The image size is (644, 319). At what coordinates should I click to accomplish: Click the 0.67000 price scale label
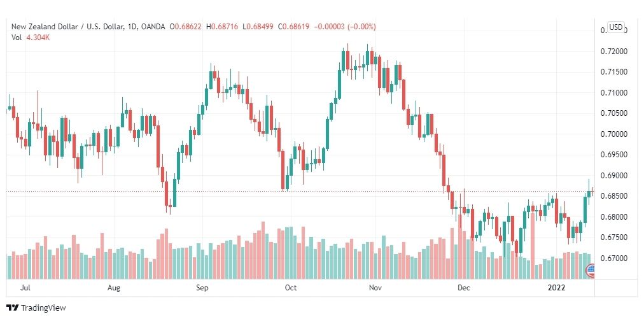[x=613, y=258]
